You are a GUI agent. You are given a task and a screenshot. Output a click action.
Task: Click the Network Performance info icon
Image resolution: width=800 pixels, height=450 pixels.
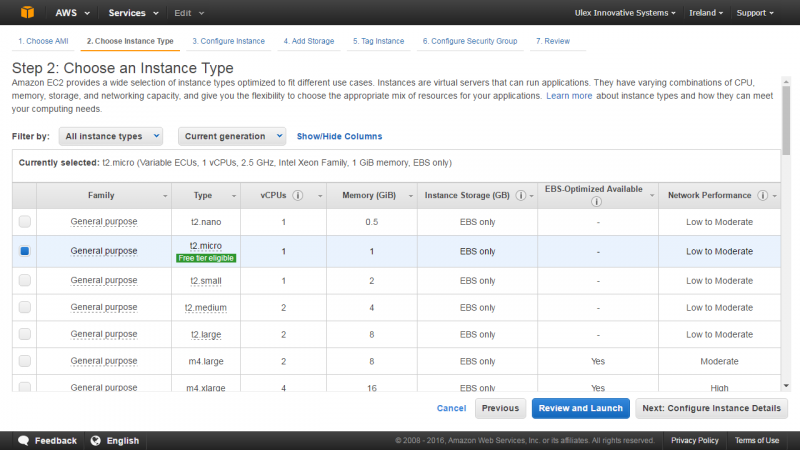762,195
